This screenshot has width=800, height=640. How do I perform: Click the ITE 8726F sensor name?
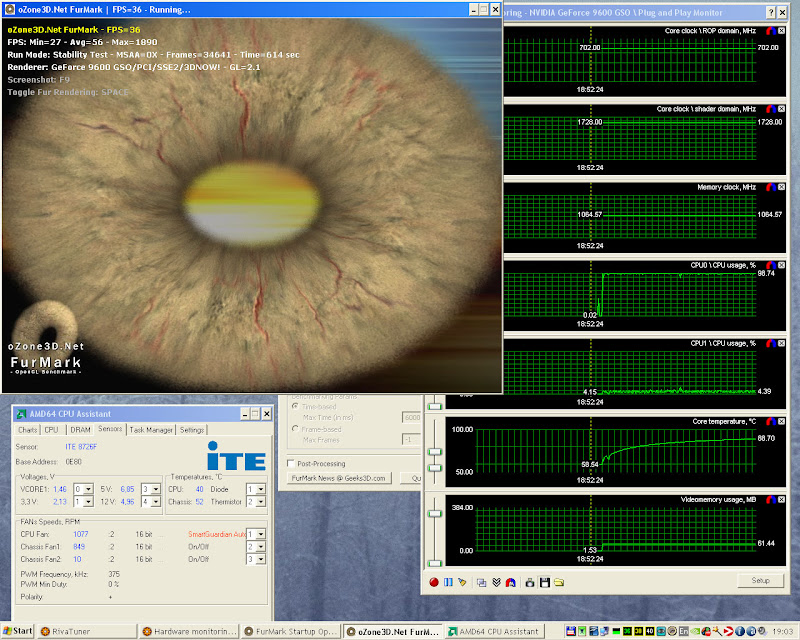pyautogui.click(x=81, y=447)
